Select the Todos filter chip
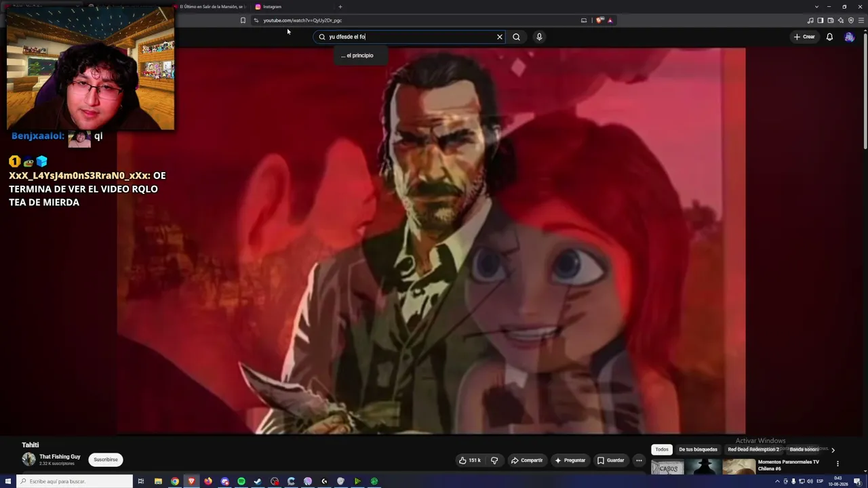868x488 pixels. pos(662,449)
